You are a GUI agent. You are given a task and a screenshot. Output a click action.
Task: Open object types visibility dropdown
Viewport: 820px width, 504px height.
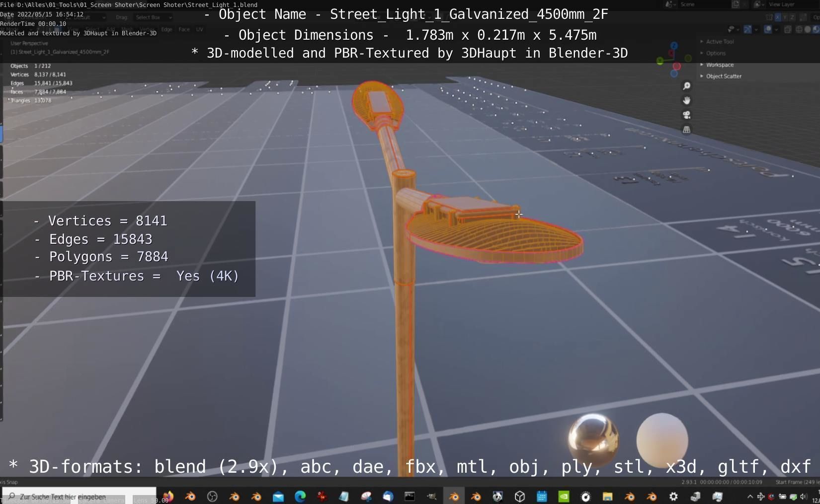tap(734, 29)
